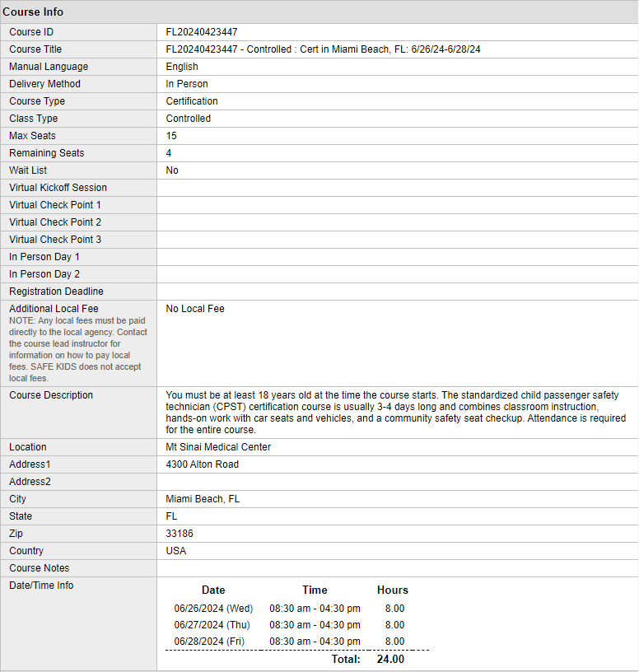The image size is (639, 672).
Task: Click the Delivery Method value In Person
Action: [x=187, y=84]
